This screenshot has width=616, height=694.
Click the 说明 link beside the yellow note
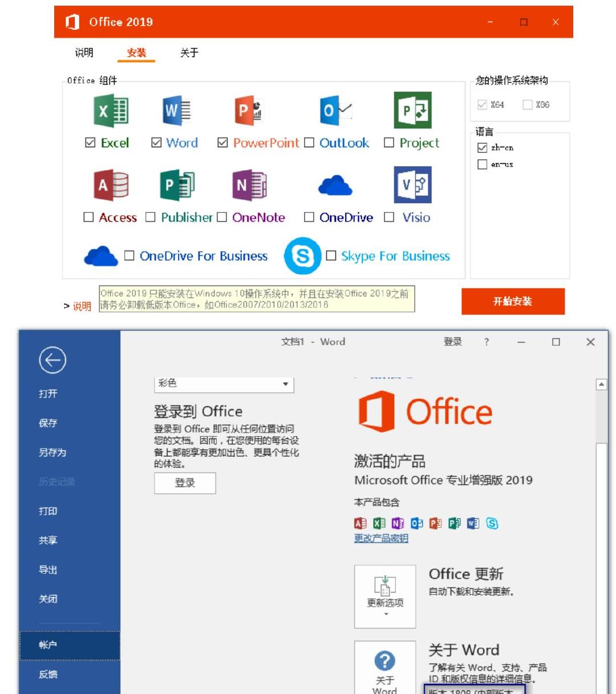tap(82, 306)
